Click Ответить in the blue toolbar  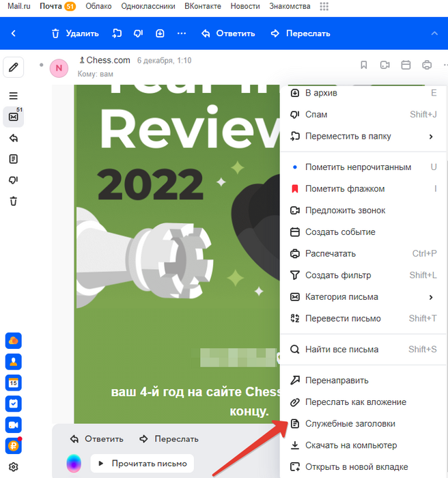coord(228,33)
